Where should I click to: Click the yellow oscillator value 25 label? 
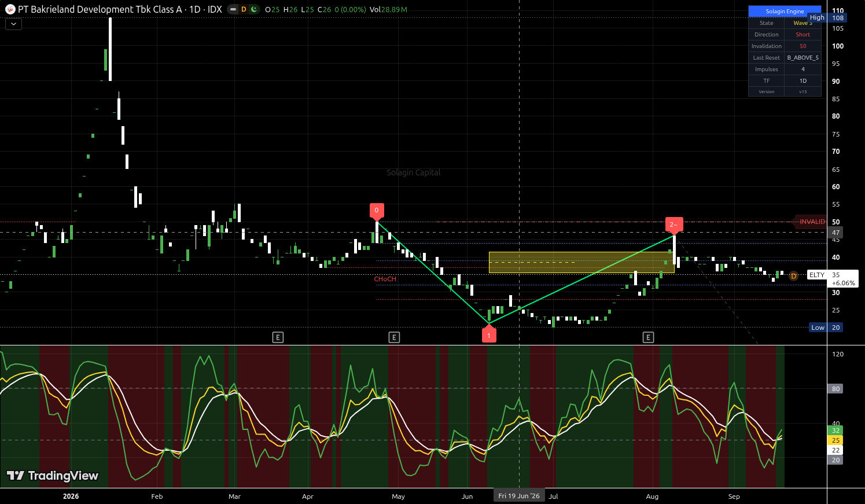(835, 440)
